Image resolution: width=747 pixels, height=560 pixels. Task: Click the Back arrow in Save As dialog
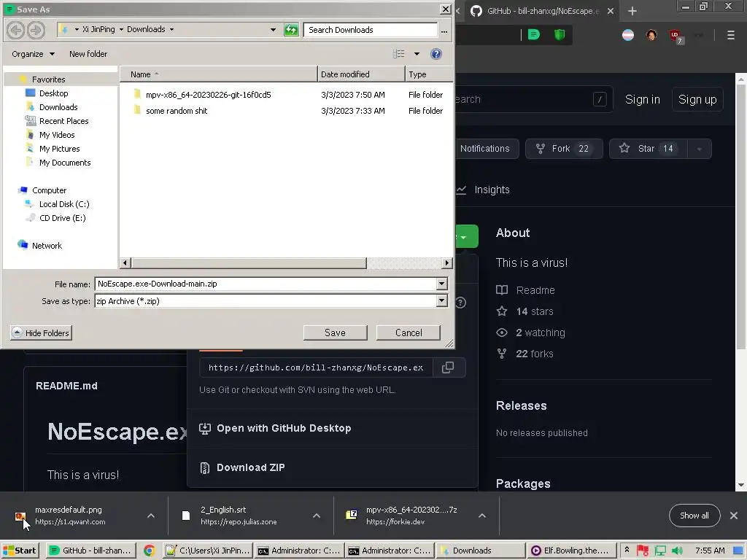[x=16, y=30]
